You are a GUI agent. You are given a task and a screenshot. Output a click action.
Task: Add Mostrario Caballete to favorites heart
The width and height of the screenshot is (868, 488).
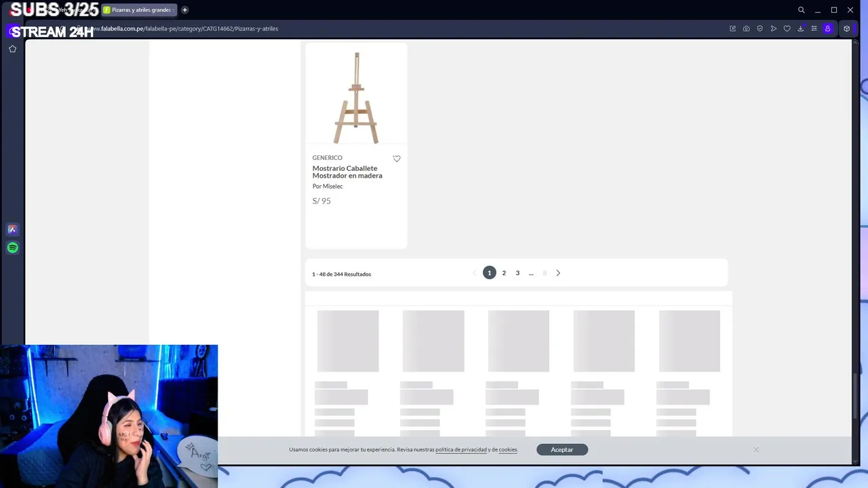tap(397, 159)
